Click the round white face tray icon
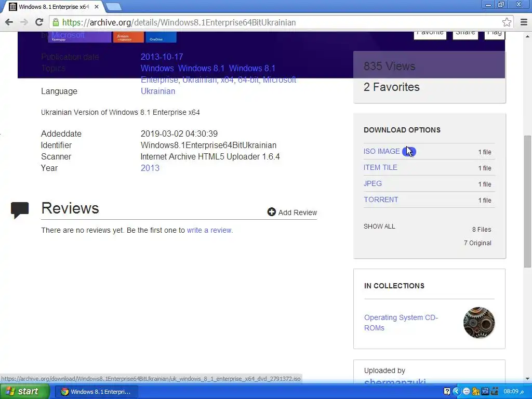Viewport: 532px width, 399px height. [x=466, y=392]
